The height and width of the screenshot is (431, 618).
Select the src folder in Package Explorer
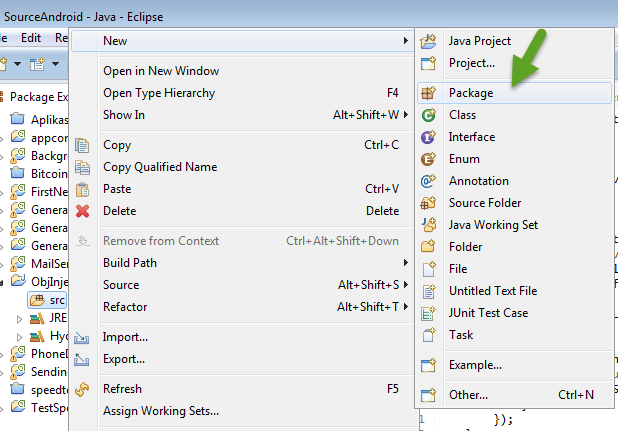coord(48,300)
